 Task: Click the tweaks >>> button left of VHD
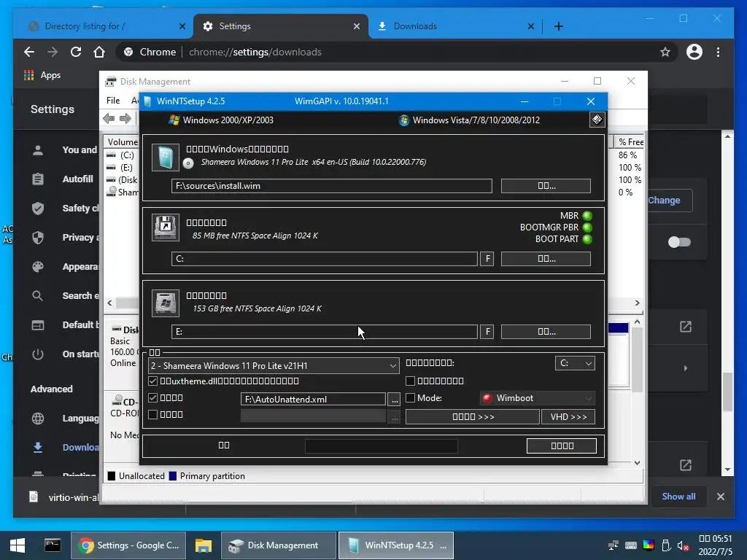pyautogui.click(x=473, y=416)
